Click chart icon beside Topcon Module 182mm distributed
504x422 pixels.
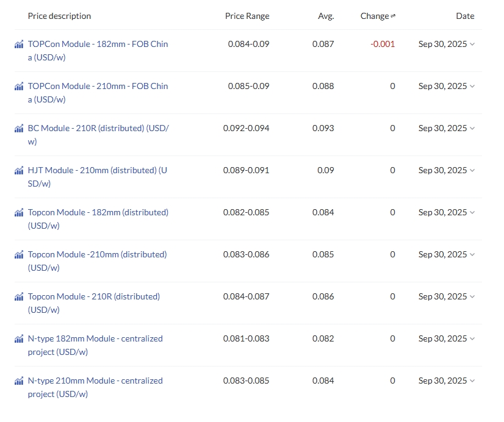tap(19, 213)
